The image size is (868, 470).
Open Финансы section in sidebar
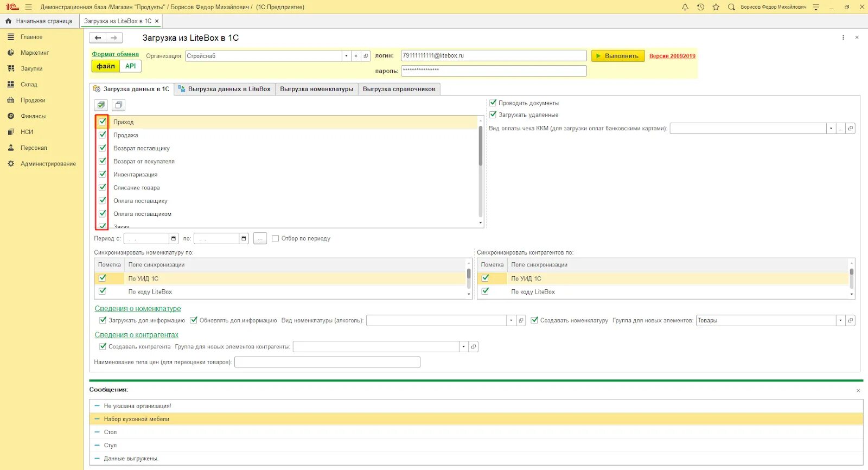coord(33,116)
